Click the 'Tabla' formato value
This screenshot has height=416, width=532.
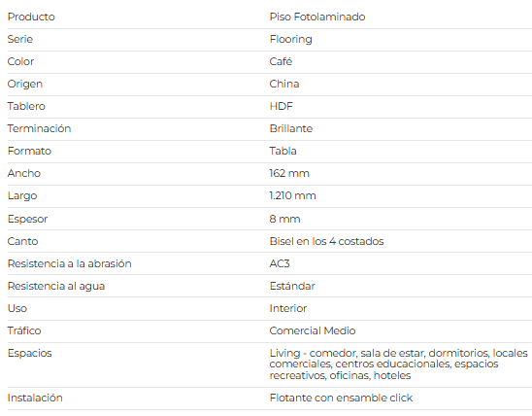point(283,151)
